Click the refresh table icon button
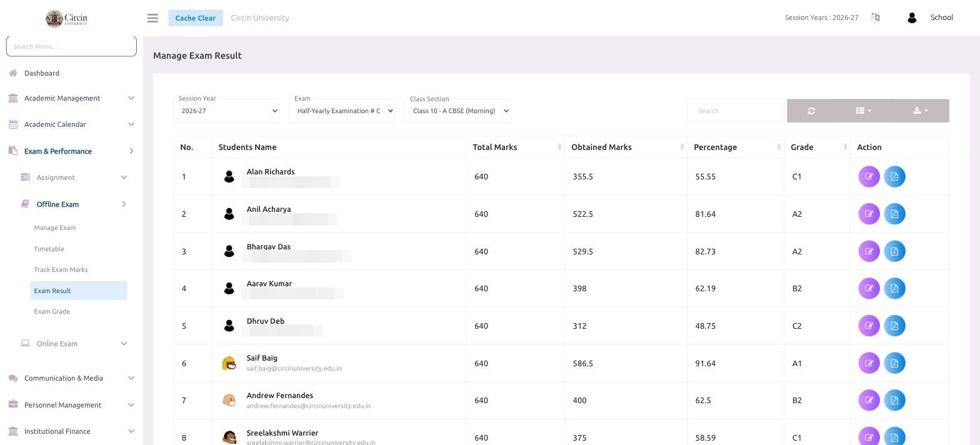 811,111
